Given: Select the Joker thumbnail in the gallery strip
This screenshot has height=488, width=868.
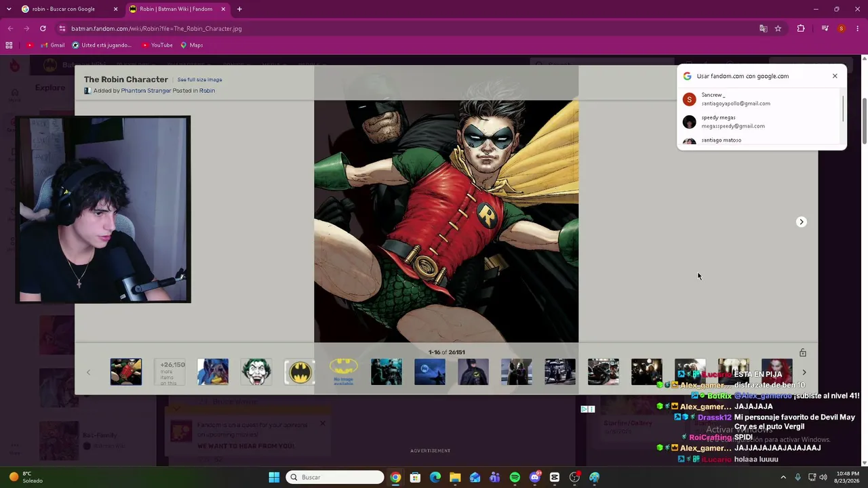Looking at the screenshot, I should (x=256, y=372).
